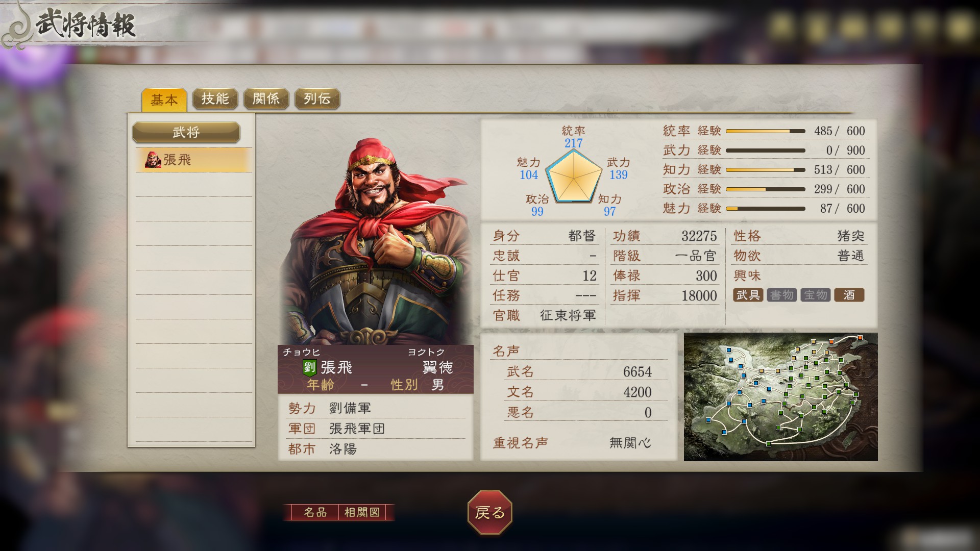This screenshot has width=980, height=551.
Task: Click the China territory minimap
Action: pos(780,397)
